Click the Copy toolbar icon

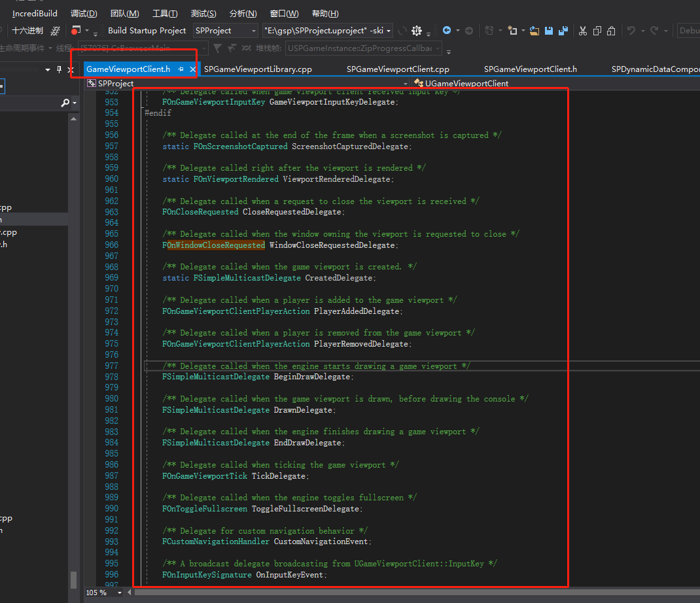coord(596,31)
